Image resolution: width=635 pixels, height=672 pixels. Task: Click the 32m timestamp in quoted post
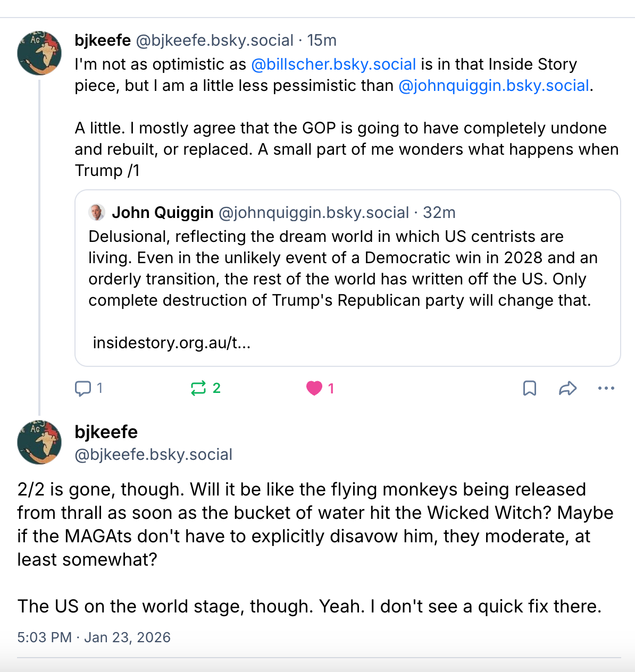(x=439, y=213)
